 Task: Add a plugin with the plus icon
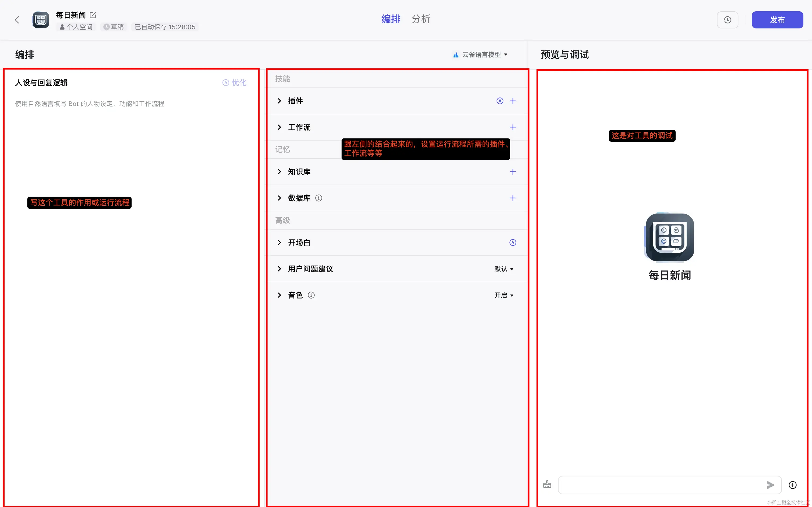click(513, 101)
